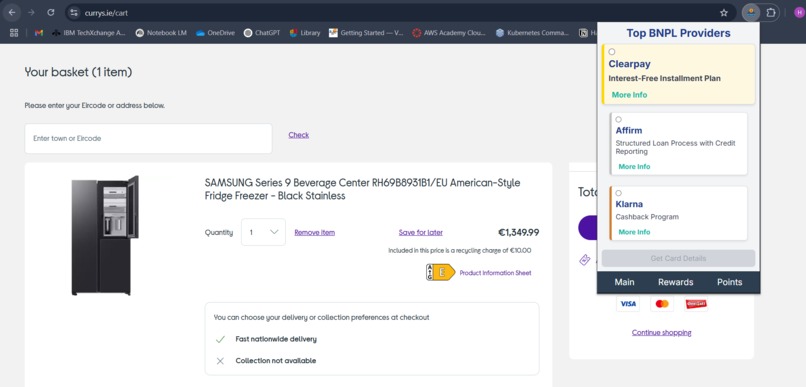Open the AWS Academy Cloud bookmark
This screenshot has width=806, height=387.
click(449, 33)
